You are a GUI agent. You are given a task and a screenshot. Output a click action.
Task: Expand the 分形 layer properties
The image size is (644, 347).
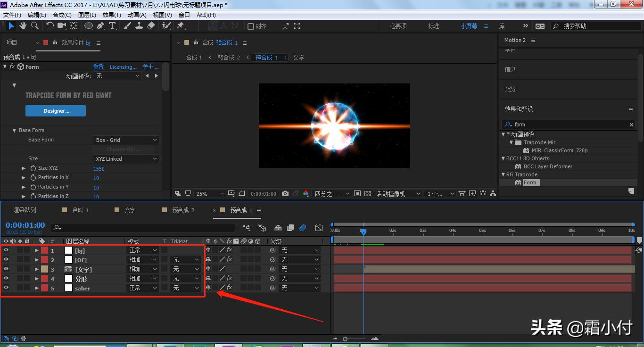pos(37,279)
